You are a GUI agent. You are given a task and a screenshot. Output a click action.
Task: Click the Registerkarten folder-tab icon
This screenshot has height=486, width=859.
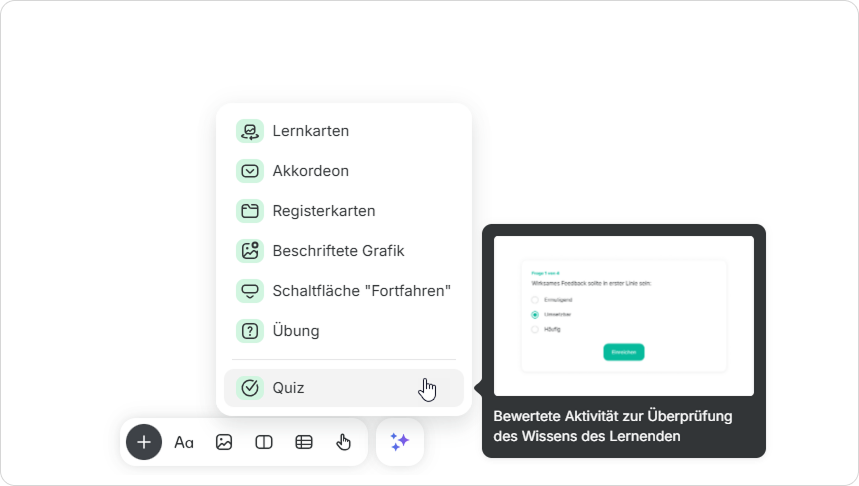click(250, 211)
